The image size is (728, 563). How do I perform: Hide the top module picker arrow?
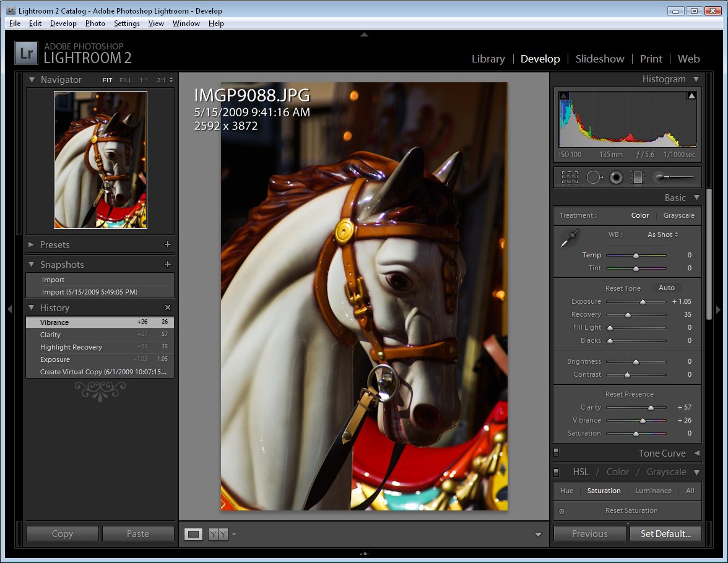364,35
